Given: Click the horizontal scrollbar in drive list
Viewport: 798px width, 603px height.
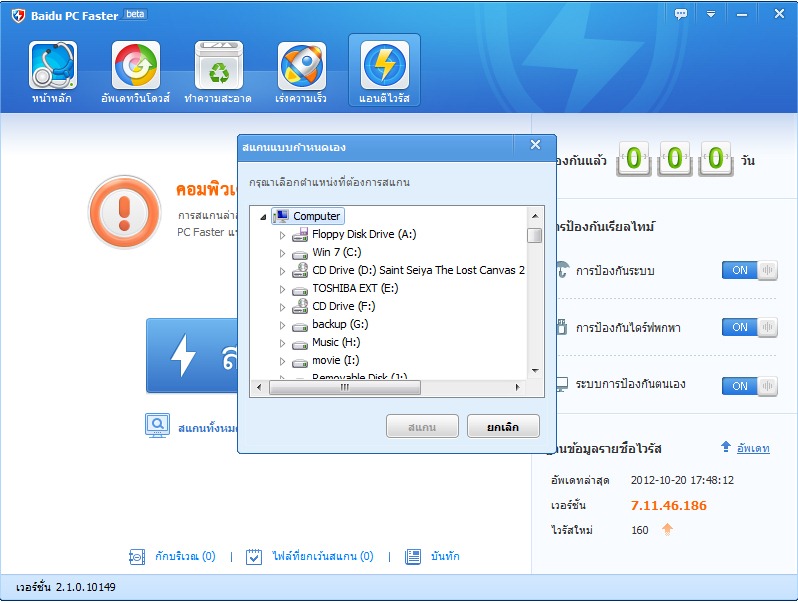Looking at the screenshot, I should coord(344,387).
